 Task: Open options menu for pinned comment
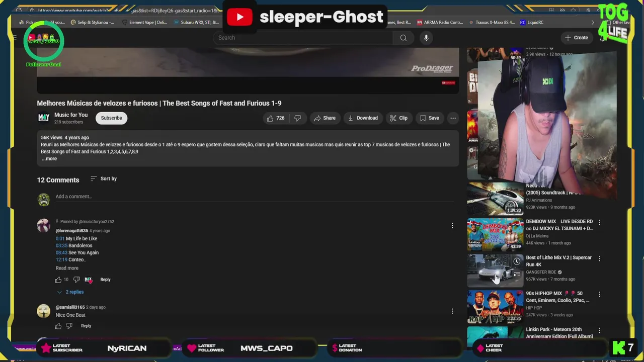[452, 226]
